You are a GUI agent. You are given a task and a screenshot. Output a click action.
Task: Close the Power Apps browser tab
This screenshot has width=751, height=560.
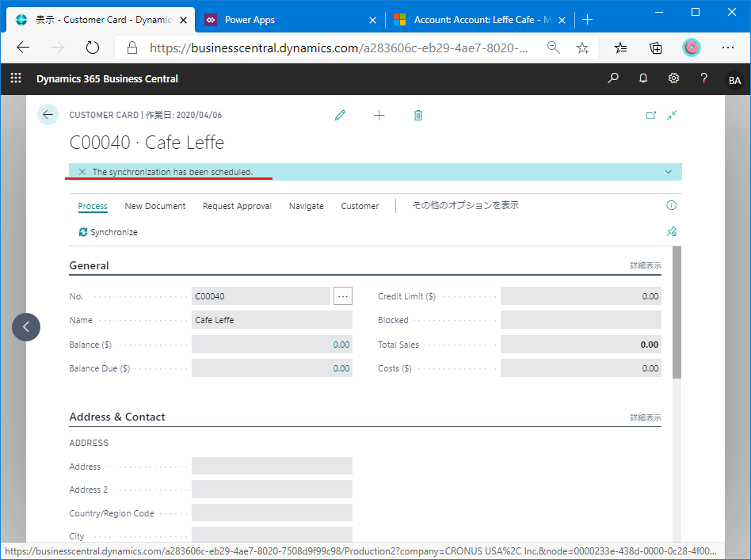(x=372, y=20)
